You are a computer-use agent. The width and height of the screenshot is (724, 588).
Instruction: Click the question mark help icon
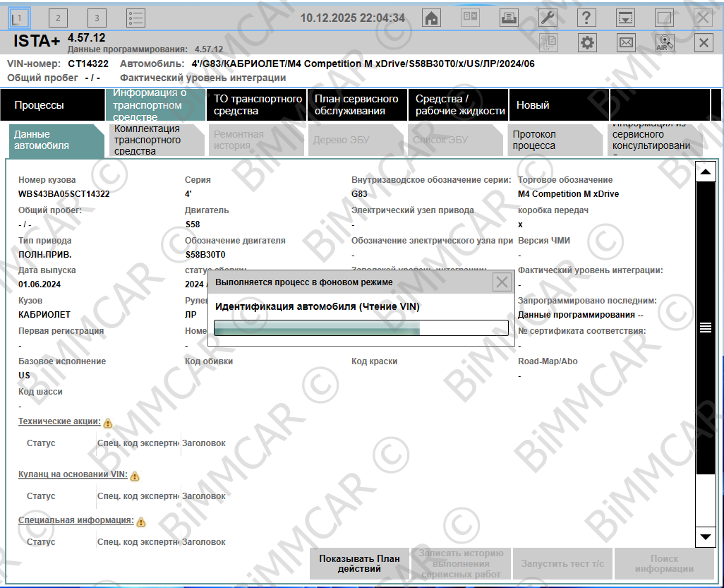(586, 18)
